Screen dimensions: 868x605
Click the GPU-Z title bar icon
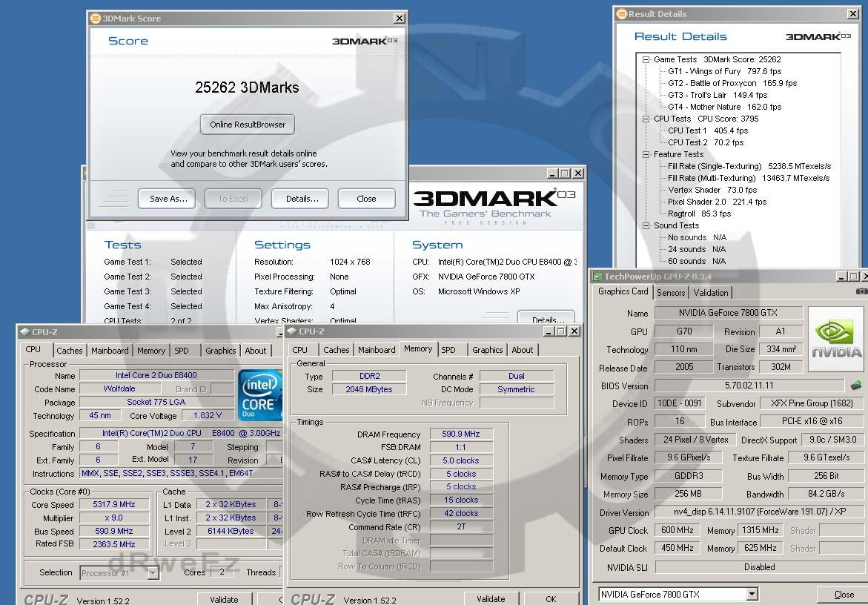597,277
